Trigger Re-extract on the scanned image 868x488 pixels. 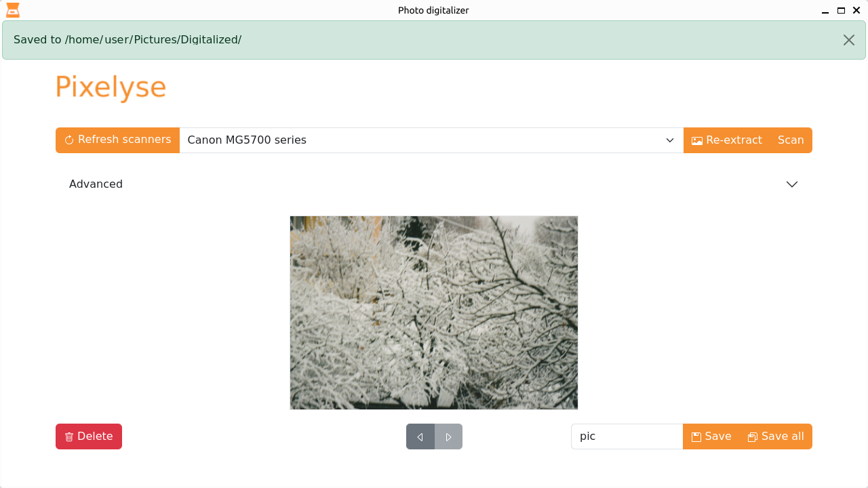tap(734, 140)
